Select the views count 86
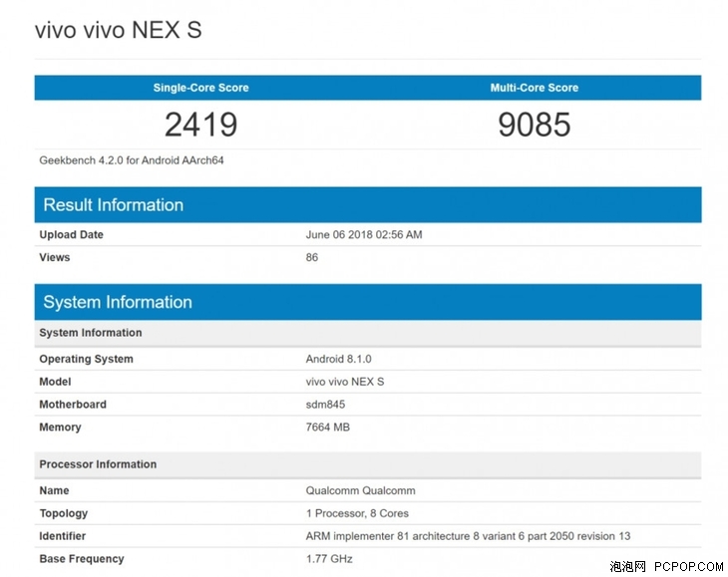The image size is (728, 577). pos(312,257)
